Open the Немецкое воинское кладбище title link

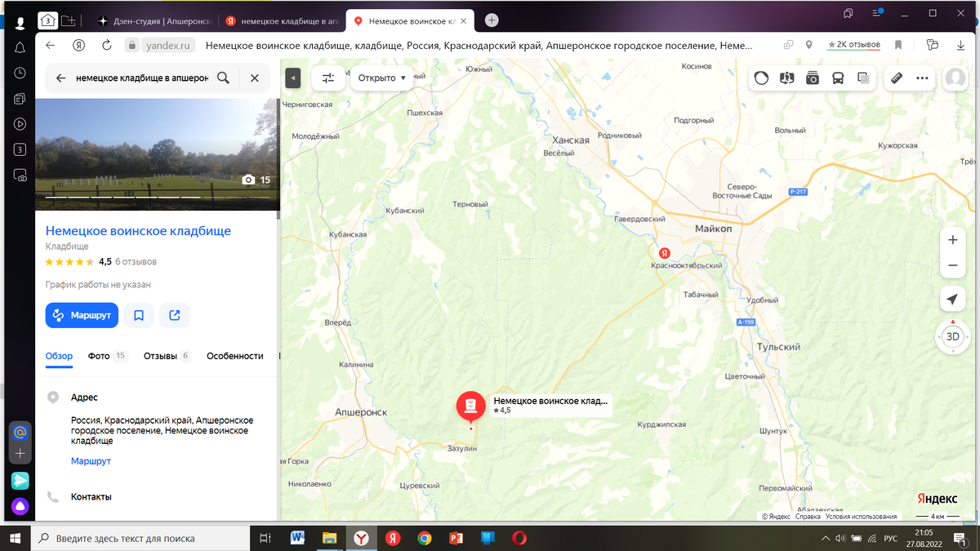click(x=138, y=231)
